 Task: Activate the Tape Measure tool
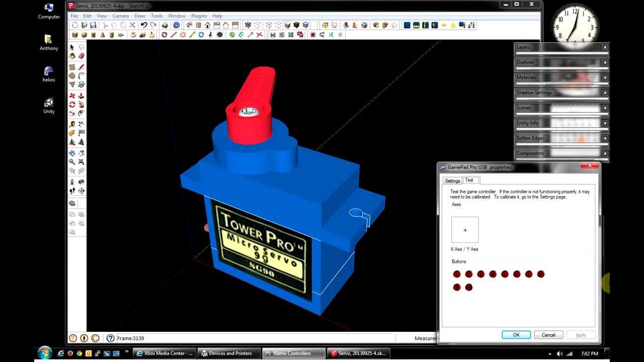point(71,124)
